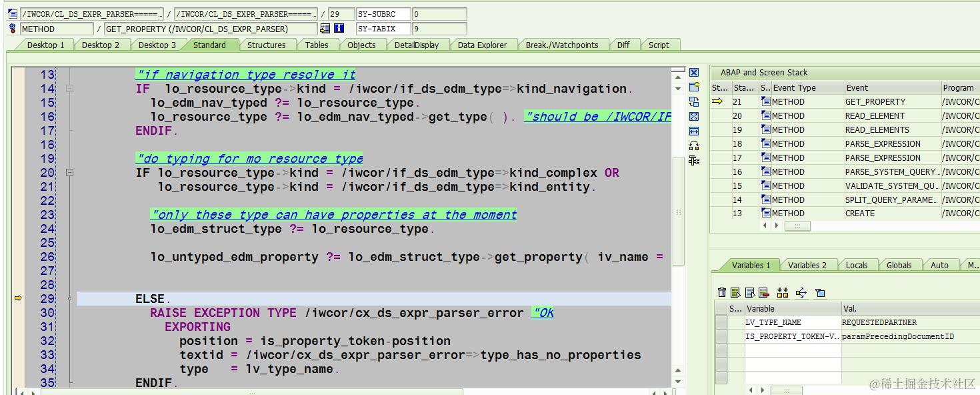Select the VALIDATE_SYSTEM_QU stack entry
Viewport: 980px width, 395px height.
tap(891, 185)
